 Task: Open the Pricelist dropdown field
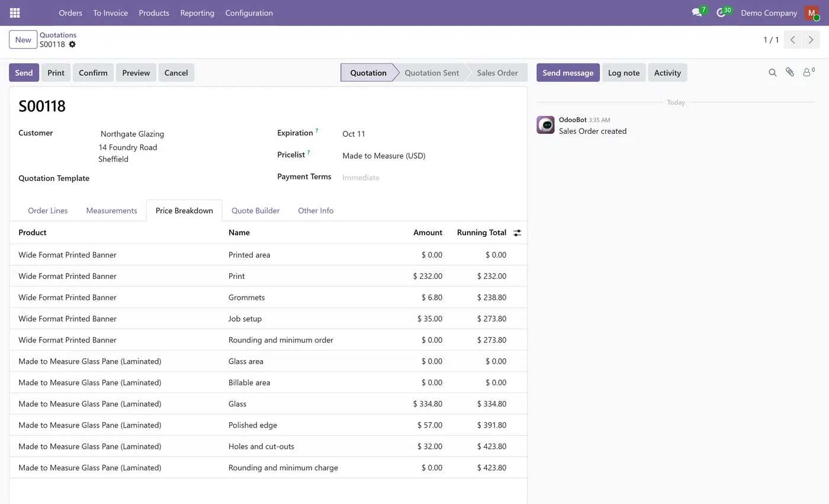point(384,156)
